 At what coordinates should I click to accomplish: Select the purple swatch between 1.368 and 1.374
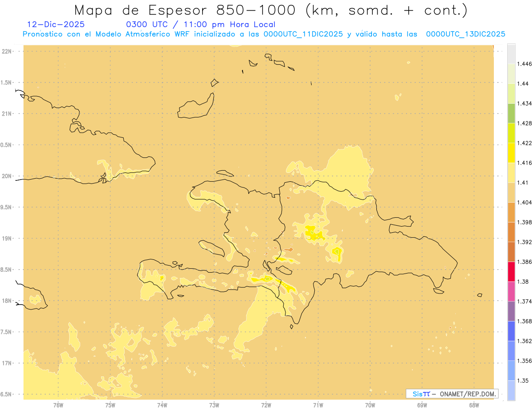[x=511, y=311]
